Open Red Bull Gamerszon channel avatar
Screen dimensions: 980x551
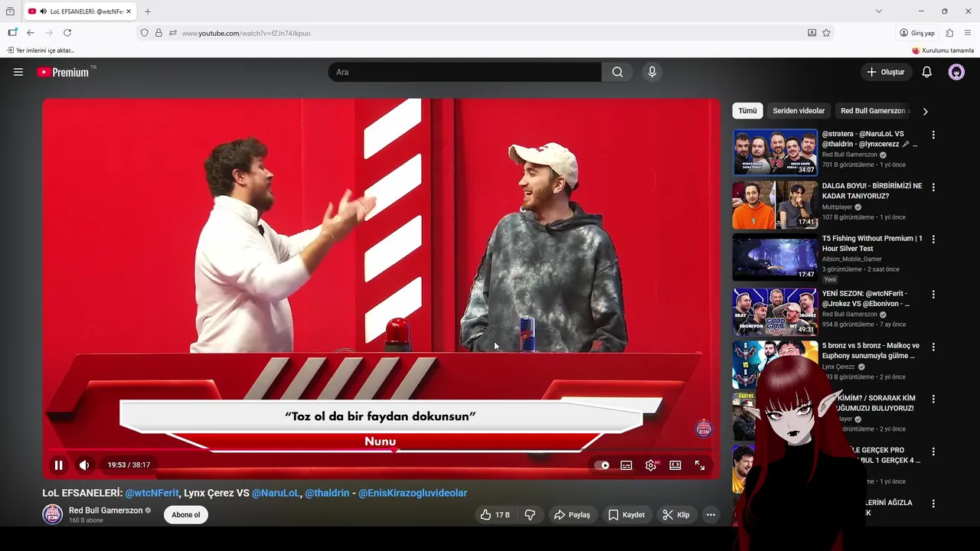[52, 514]
